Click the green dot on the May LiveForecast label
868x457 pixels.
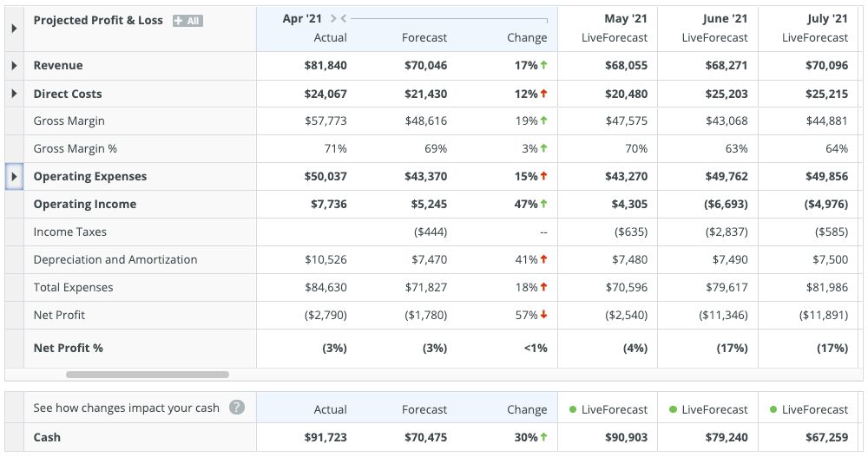[x=573, y=409]
